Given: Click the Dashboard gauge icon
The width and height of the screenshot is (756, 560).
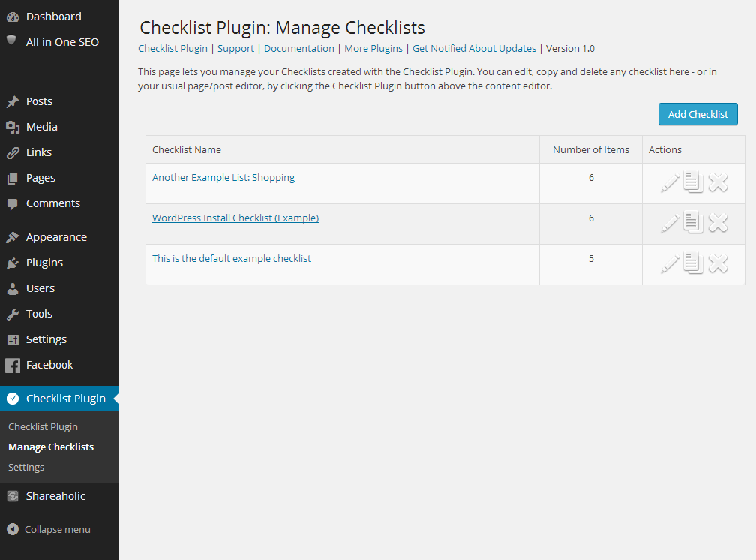Looking at the screenshot, I should coord(13,17).
